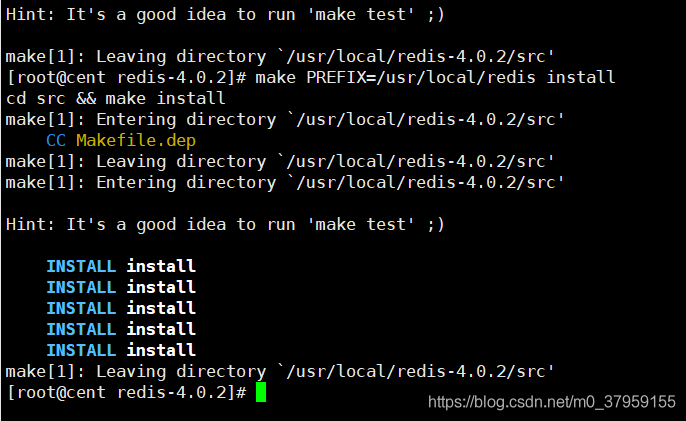Click the last 'INSTALL install' output line
The width and height of the screenshot is (686, 421).
click(x=121, y=350)
